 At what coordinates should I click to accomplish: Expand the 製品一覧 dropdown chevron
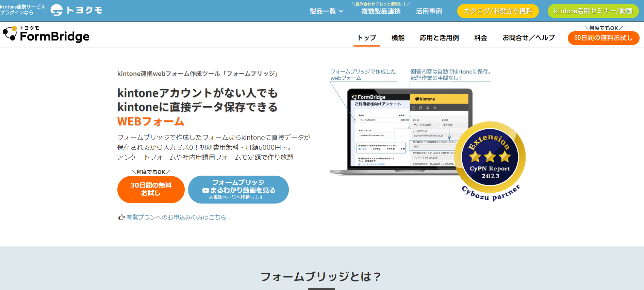341,11
